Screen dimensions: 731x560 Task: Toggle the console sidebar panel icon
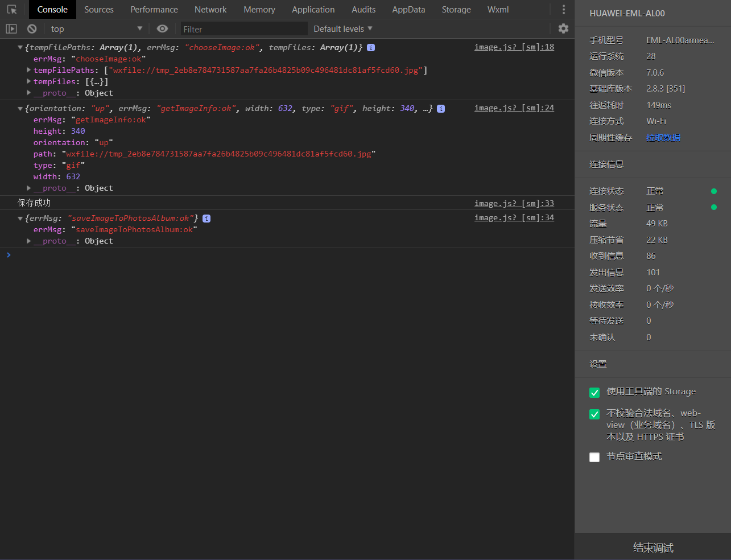tap(11, 28)
